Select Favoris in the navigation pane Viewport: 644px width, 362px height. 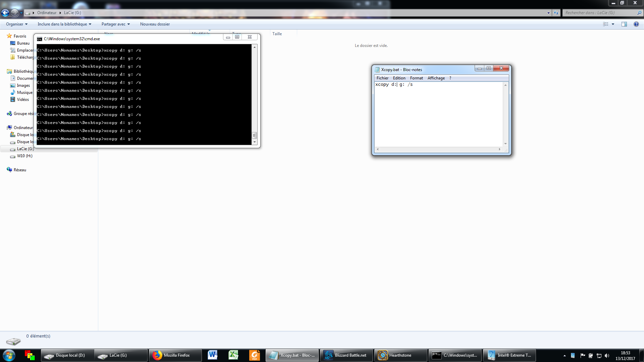(x=20, y=36)
